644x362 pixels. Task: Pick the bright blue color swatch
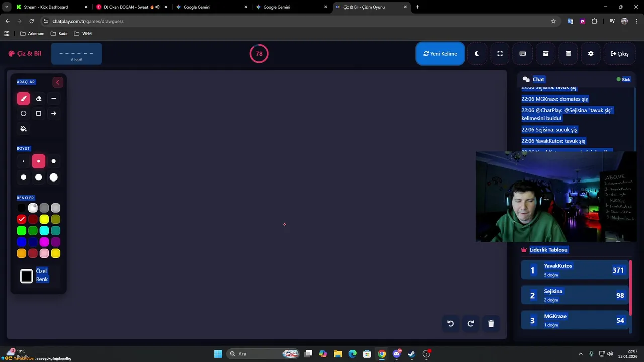coord(21,242)
